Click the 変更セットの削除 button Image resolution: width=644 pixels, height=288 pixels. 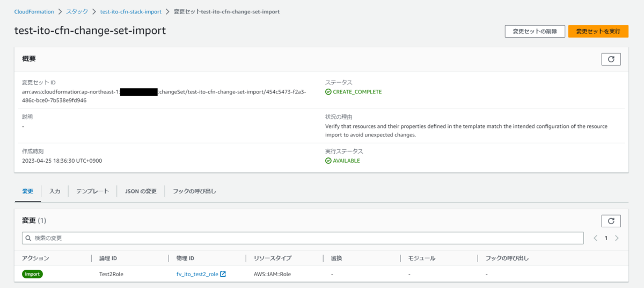(535, 32)
